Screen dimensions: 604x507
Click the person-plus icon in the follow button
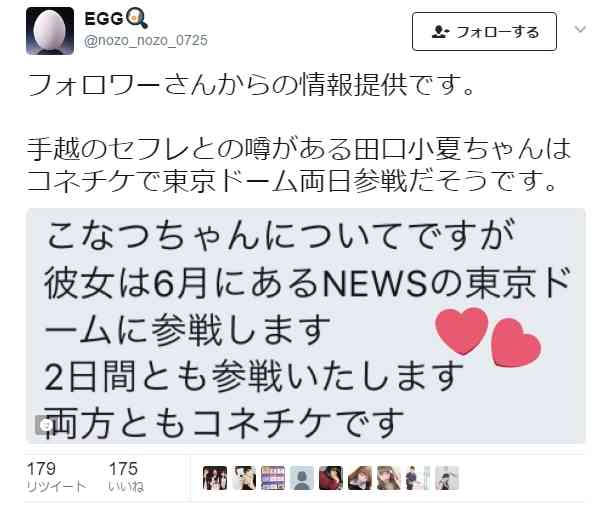(x=441, y=32)
